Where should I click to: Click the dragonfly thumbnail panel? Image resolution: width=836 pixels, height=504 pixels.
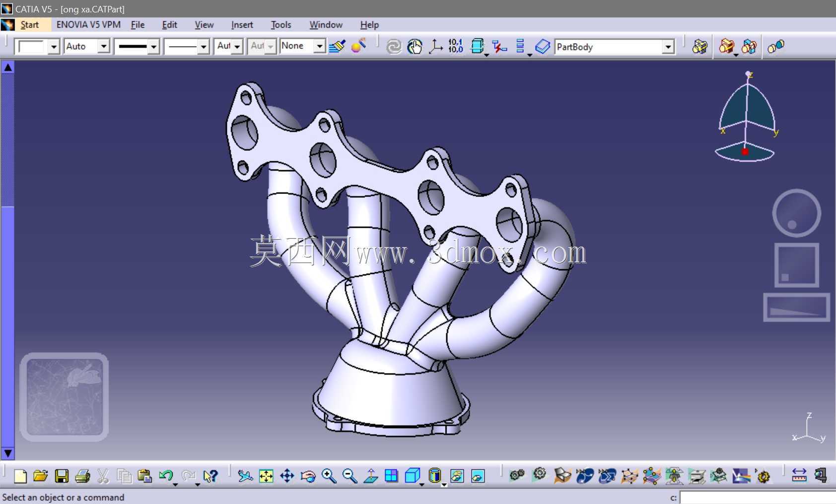[x=64, y=397]
